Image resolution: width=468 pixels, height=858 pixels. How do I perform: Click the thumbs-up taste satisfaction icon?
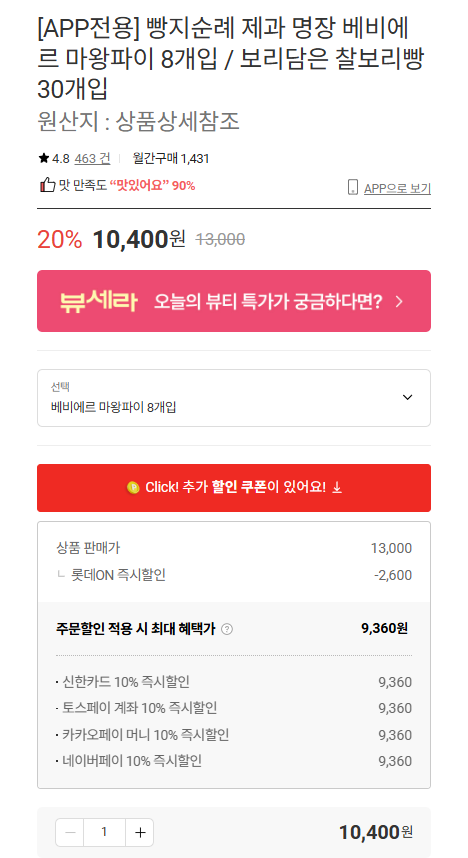click(x=48, y=185)
